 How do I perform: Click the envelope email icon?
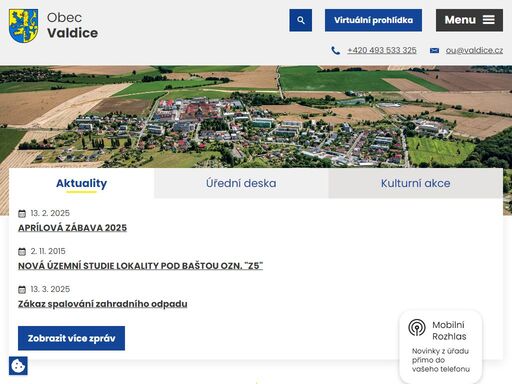pos(434,50)
